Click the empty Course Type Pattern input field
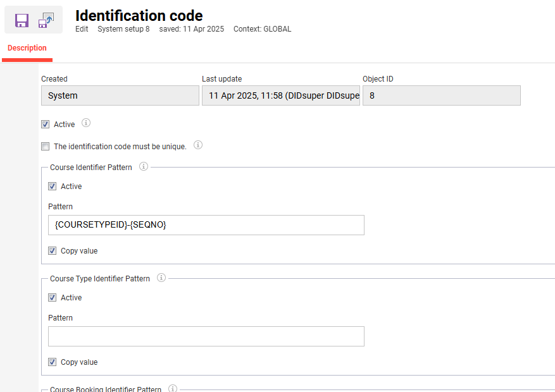The image size is (555, 392). [206, 336]
